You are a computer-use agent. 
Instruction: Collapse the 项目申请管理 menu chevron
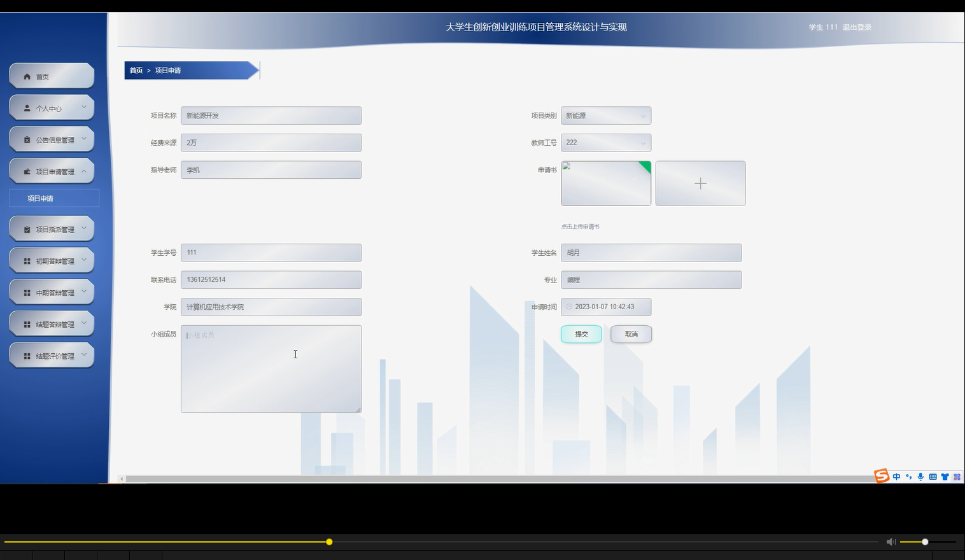tap(83, 171)
